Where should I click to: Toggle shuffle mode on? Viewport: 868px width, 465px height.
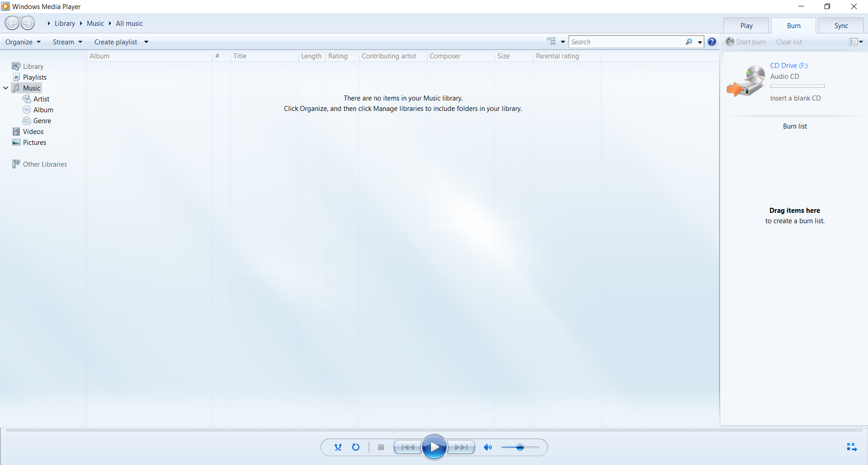[338, 447]
